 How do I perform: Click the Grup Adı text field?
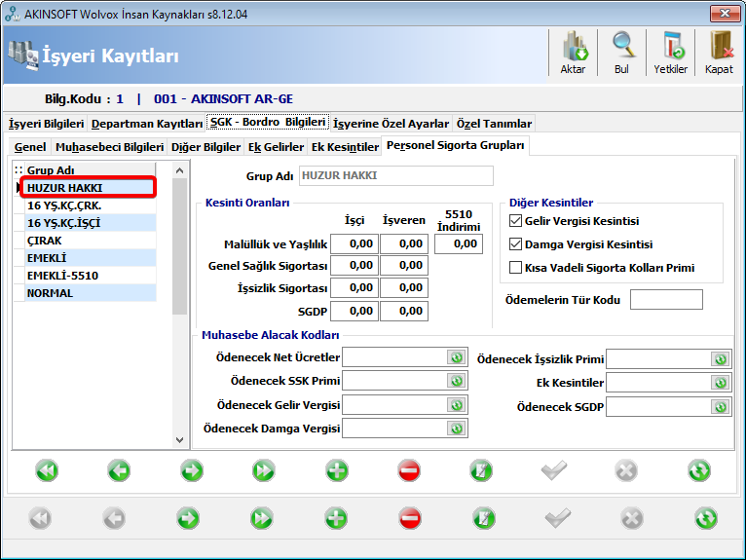[396, 175]
